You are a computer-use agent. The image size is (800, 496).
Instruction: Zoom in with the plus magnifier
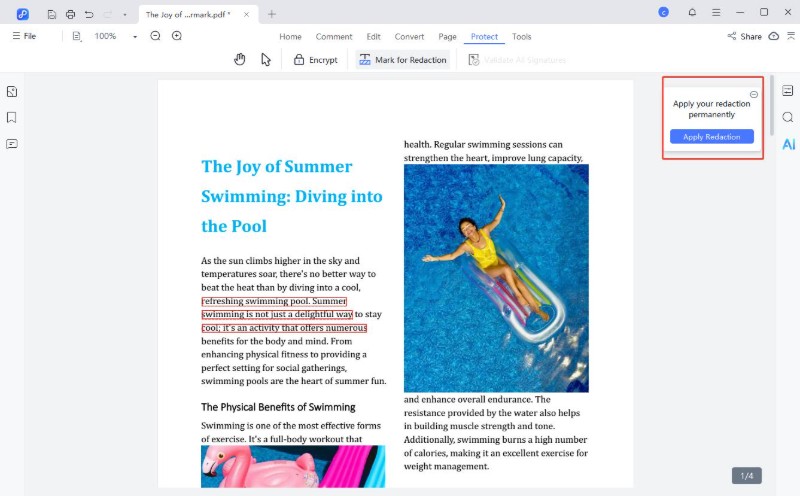(x=177, y=36)
